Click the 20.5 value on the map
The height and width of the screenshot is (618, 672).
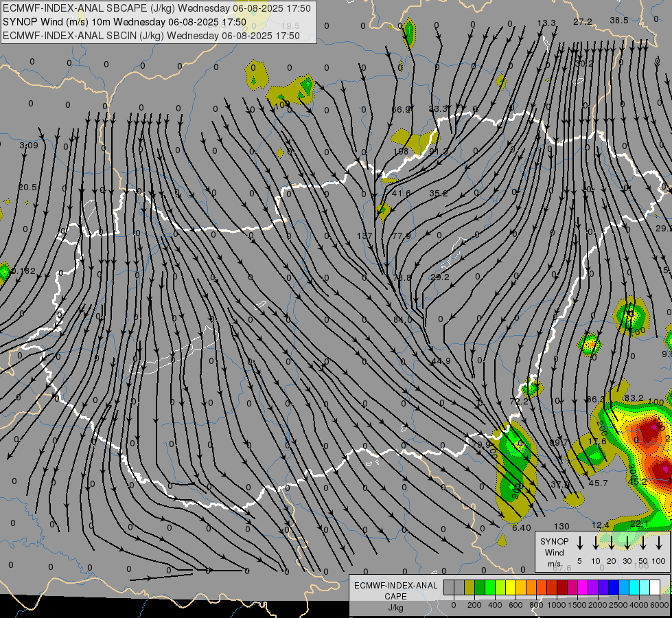pyautogui.click(x=27, y=187)
